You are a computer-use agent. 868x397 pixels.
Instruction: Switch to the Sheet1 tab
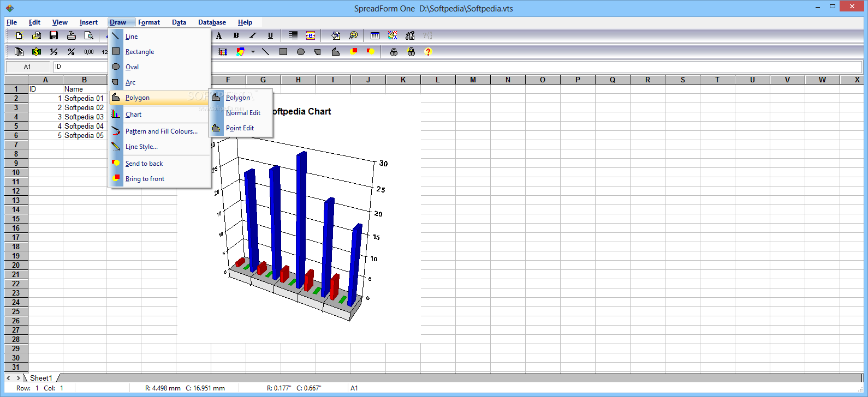point(41,378)
